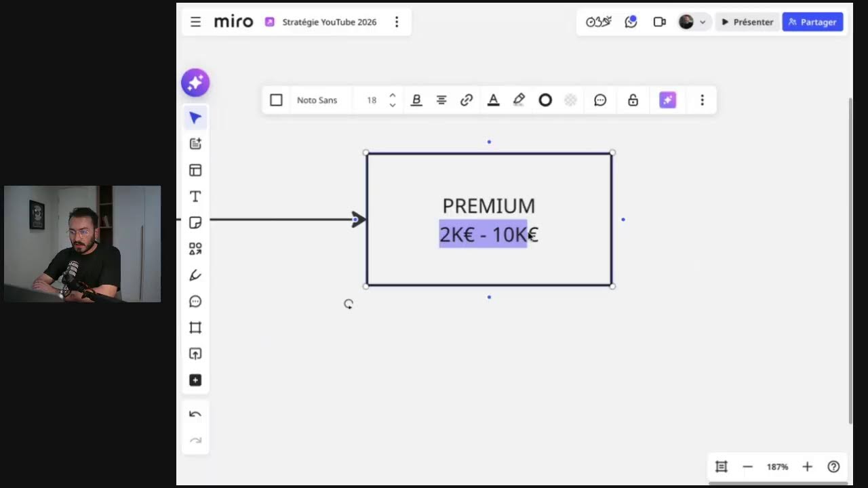Viewport: 868px width, 488px height.
Task: Open the border style circle option
Action: tap(545, 100)
